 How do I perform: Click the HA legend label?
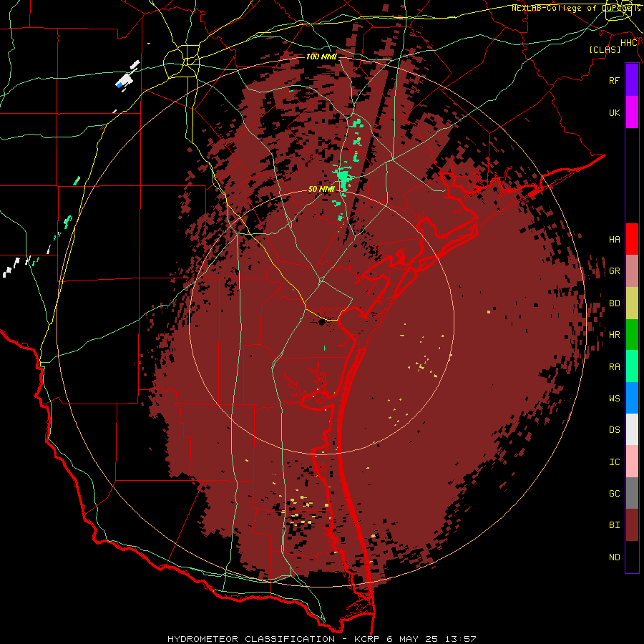click(x=614, y=239)
